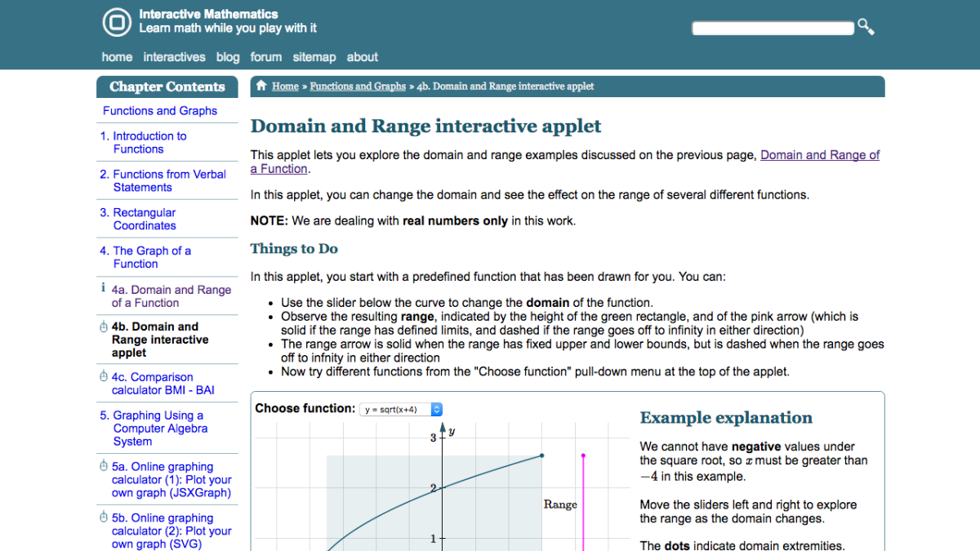Click the applet icon beside 4b interactive applet
This screenshot has height=551, width=980.
pyautogui.click(x=102, y=325)
